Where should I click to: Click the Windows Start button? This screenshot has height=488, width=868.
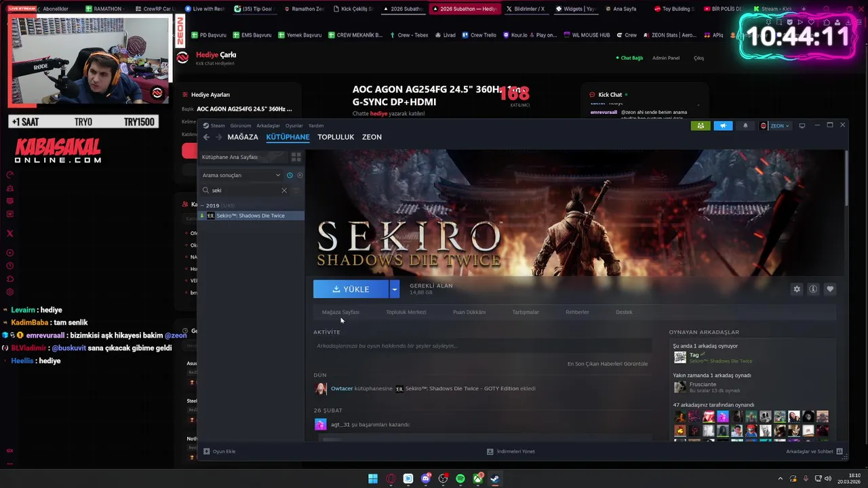373,479
